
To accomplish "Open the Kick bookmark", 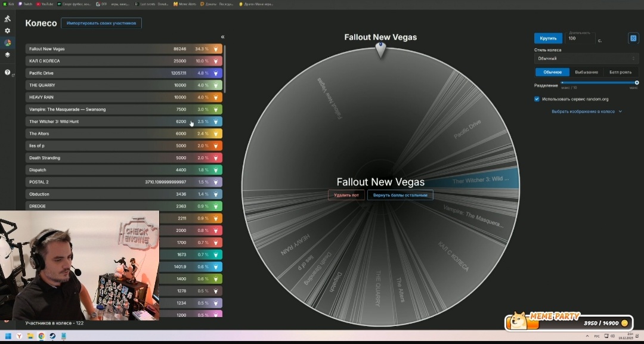I will click(x=8, y=4).
